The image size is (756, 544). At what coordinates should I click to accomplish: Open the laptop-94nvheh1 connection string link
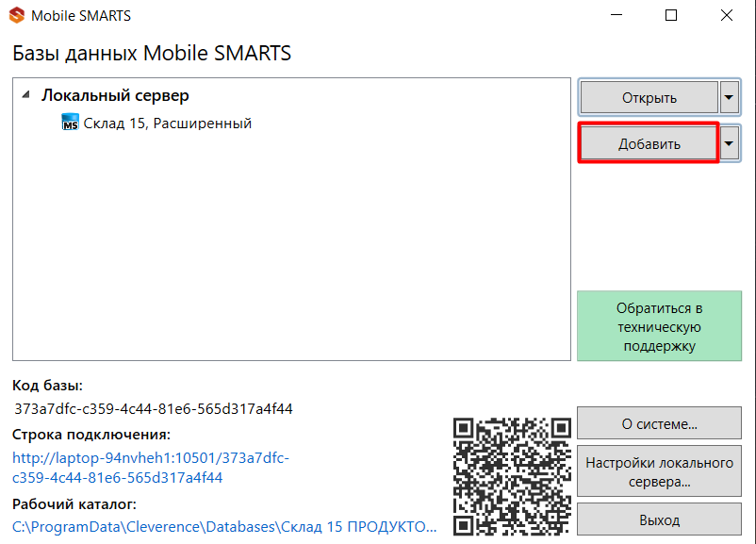[x=151, y=468]
